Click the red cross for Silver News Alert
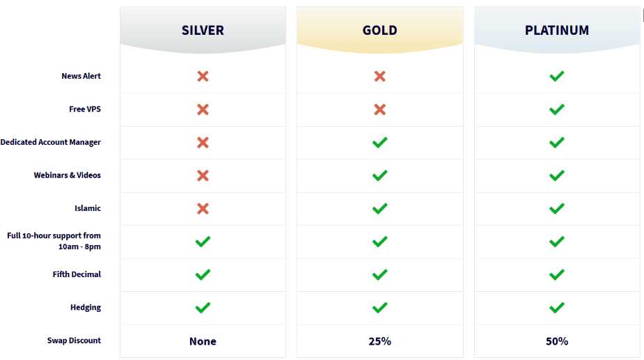This screenshot has height=360, width=644. 203,76
